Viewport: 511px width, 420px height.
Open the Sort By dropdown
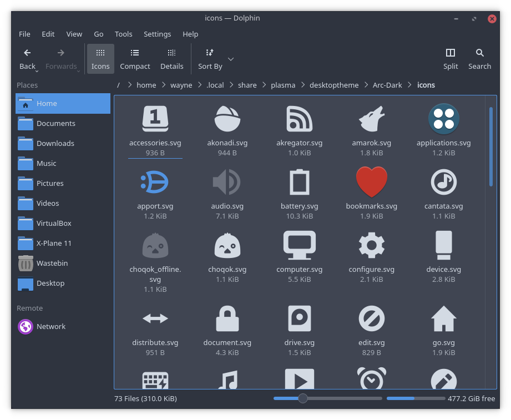click(x=210, y=59)
